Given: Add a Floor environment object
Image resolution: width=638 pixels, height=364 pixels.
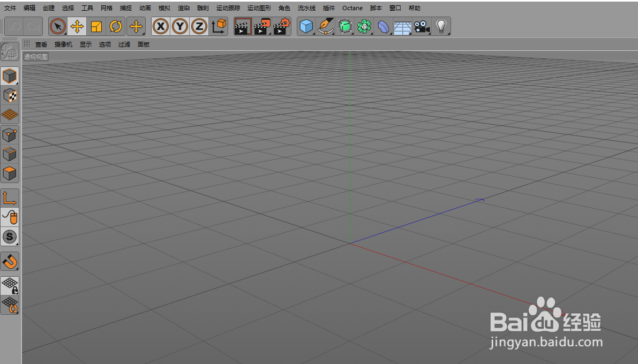Looking at the screenshot, I should coord(403,27).
